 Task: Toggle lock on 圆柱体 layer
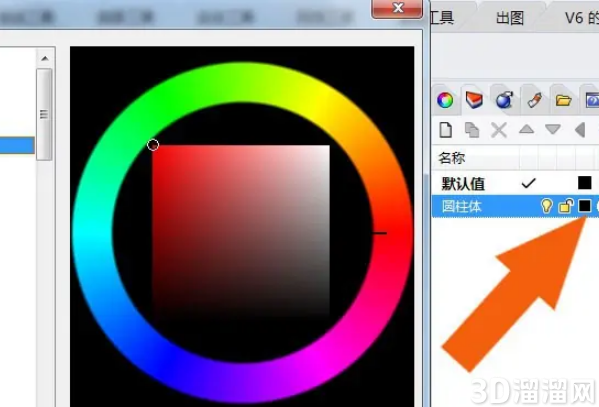566,206
